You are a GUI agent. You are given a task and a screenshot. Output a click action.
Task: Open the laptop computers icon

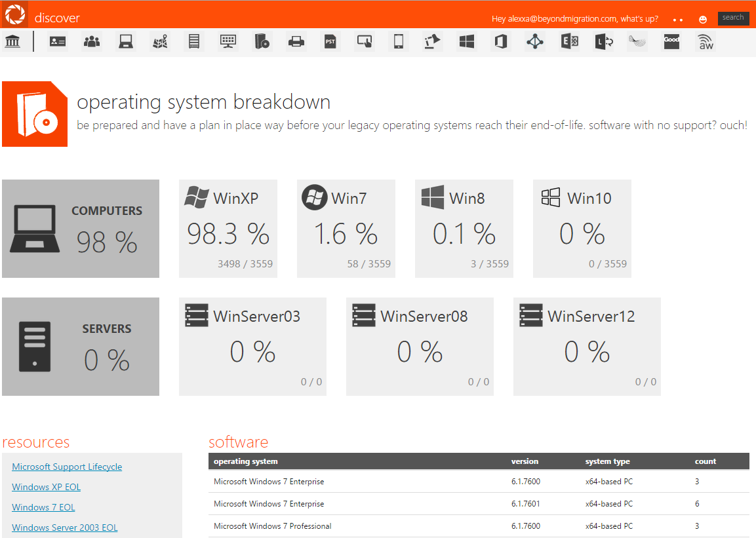126,41
